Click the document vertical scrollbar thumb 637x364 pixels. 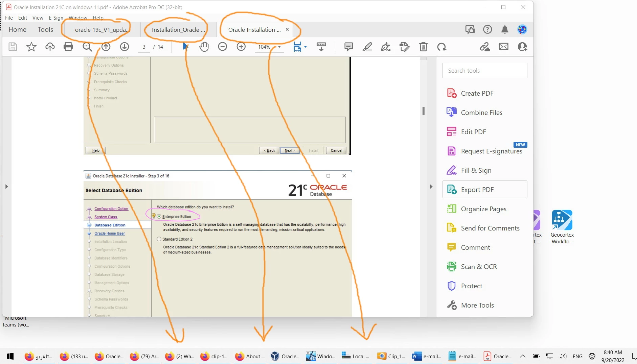coord(423,111)
